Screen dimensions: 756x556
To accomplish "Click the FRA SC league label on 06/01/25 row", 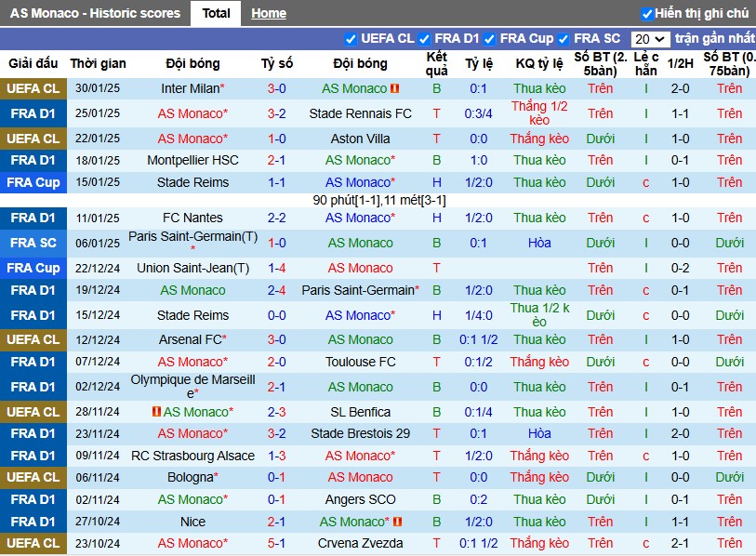I will pos(33,243).
